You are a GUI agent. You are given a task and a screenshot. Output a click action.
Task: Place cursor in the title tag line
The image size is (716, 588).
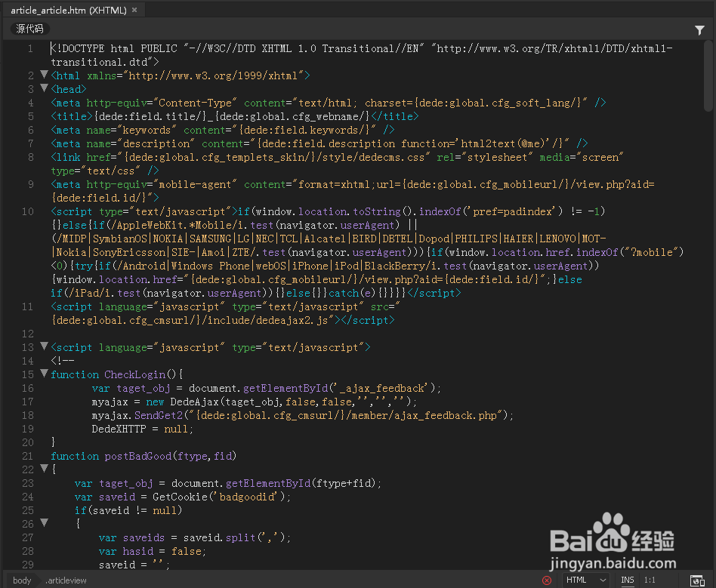[x=235, y=116]
